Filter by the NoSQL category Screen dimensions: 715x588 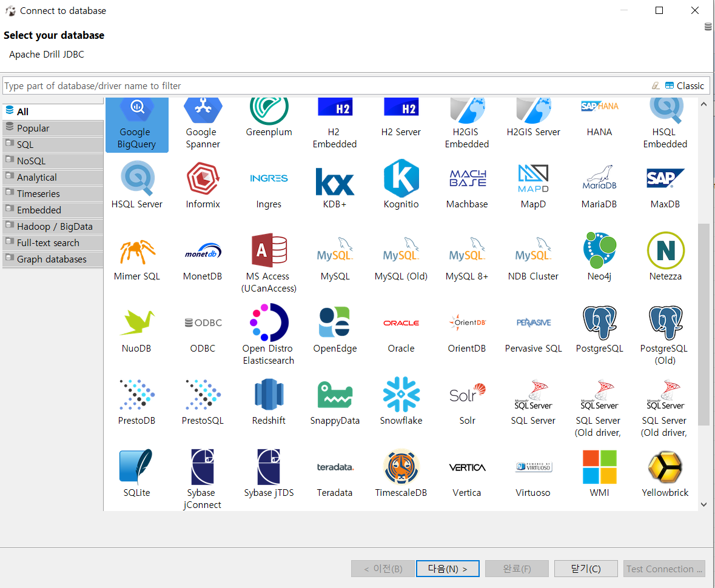click(x=53, y=161)
